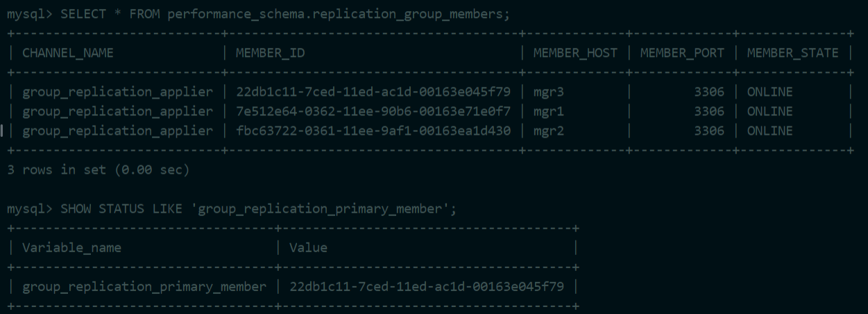
Task: Click ONLINE state in the mgr3 row
Action: pyautogui.click(x=769, y=92)
